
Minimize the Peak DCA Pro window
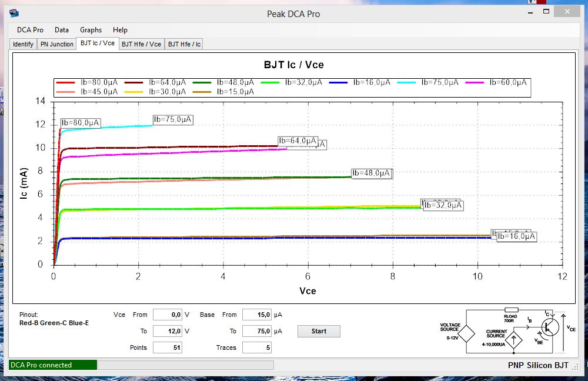tap(530, 12)
